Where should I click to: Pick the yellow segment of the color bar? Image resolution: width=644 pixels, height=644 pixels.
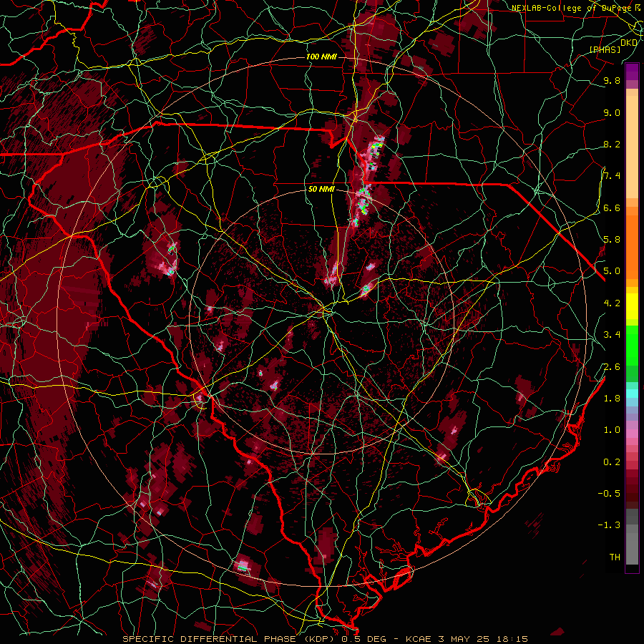point(632,306)
